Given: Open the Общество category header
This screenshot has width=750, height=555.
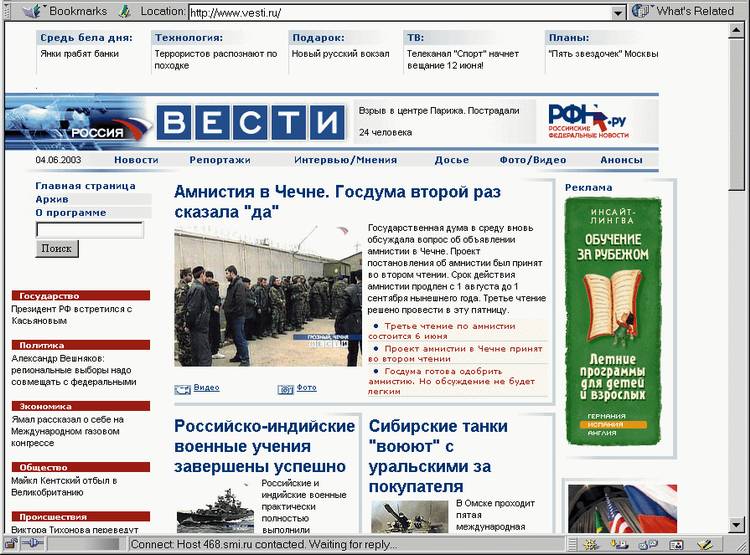Looking at the screenshot, I should point(81,467).
